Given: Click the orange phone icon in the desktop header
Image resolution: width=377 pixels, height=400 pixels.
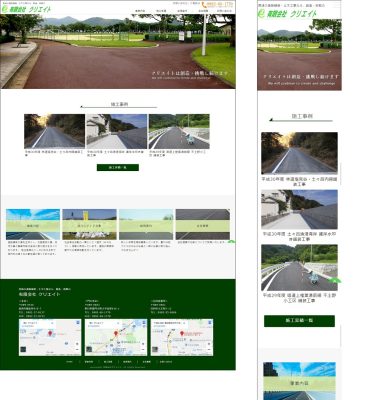Looking at the screenshot, I should 204,5.
